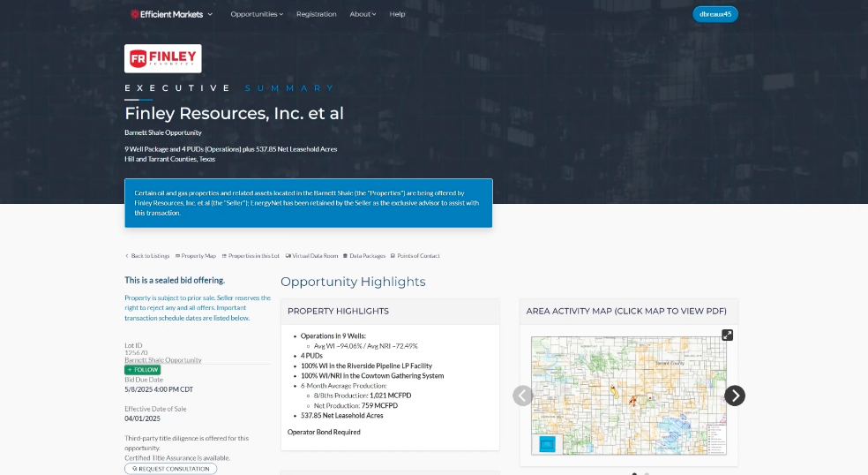Open the About menu
The width and height of the screenshot is (868, 475).
tap(363, 14)
